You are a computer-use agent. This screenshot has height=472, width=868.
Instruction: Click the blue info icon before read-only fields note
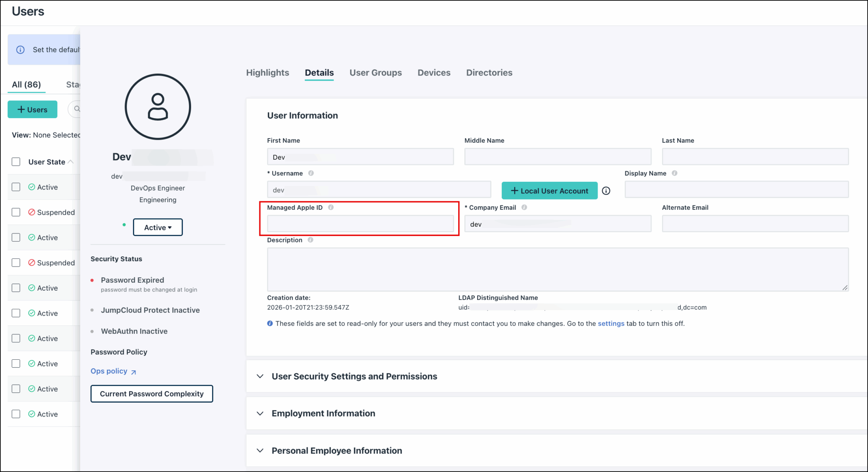tap(270, 323)
